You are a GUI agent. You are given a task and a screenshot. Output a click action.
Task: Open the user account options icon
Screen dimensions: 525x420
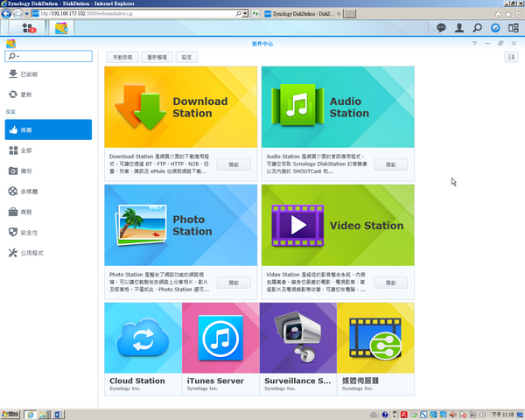click(459, 28)
